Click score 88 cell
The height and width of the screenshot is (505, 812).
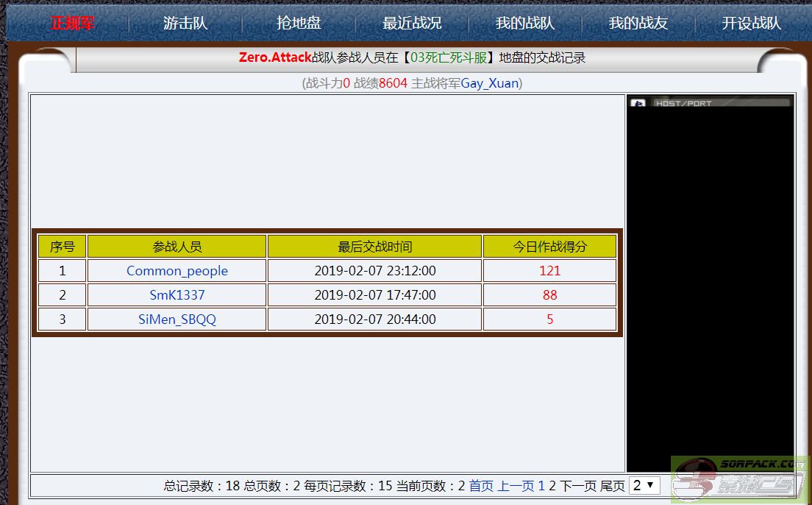(550, 295)
